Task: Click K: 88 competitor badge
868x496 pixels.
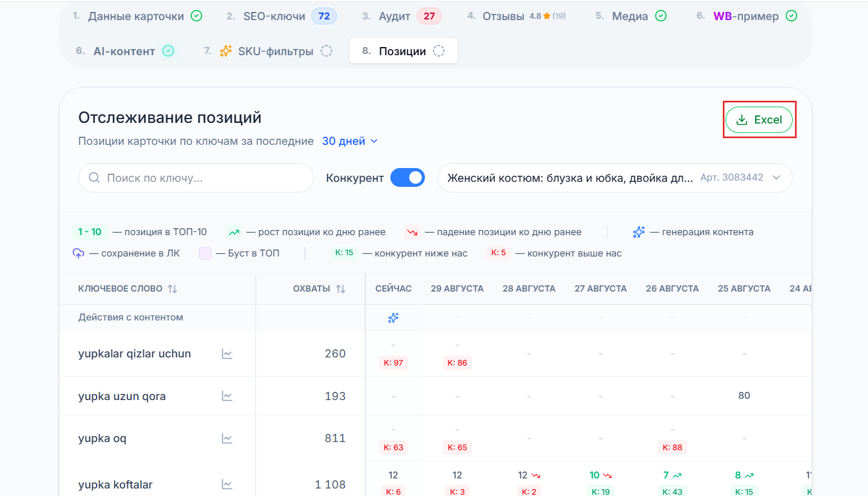Action: click(x=672, y=447)
